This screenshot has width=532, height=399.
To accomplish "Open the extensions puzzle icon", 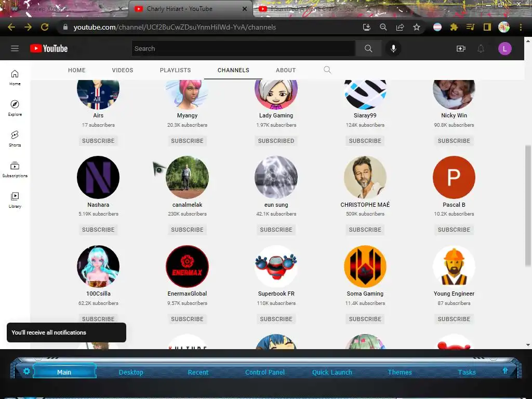I will pos(454,27).
